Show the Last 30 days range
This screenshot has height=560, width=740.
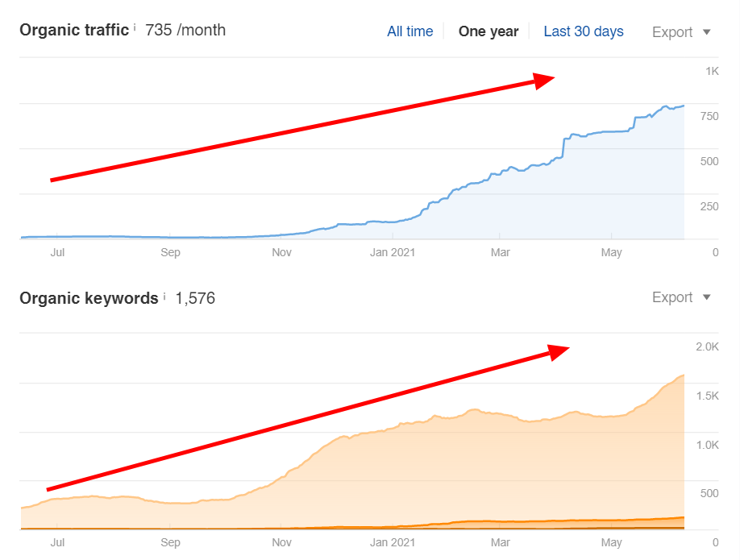(584, 31)
